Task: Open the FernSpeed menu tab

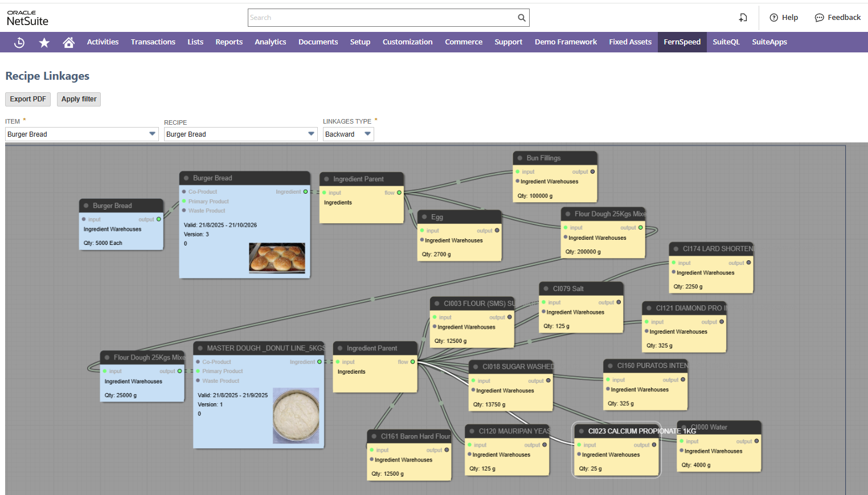Action: [682, 42]
